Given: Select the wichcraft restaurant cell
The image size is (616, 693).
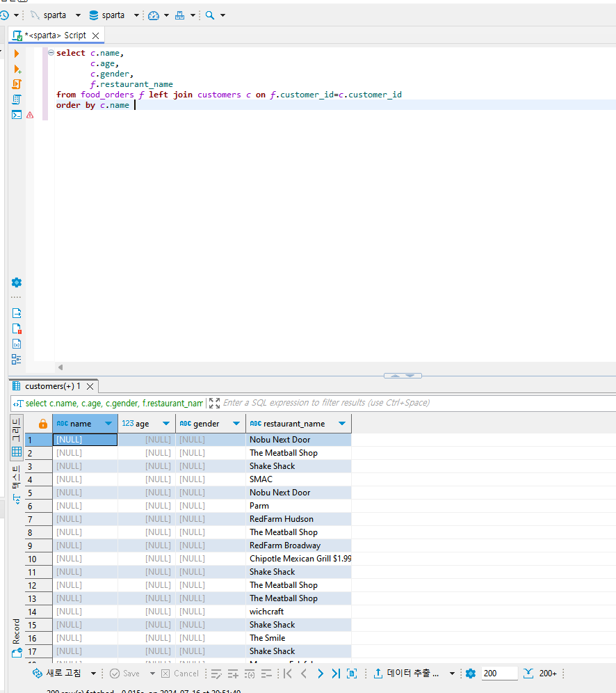Looking at the screenshot, I should click(298, 612).
